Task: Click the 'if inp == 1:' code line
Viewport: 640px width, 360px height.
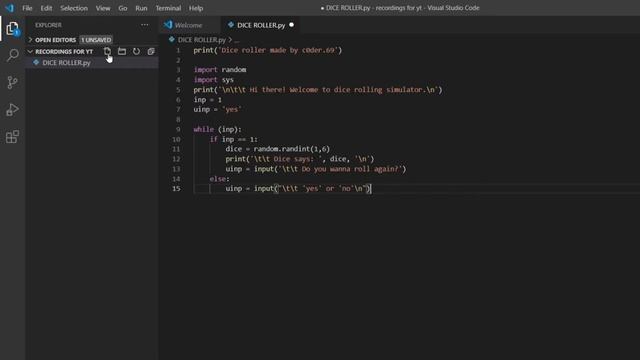Action: click(x=233, y=139)
